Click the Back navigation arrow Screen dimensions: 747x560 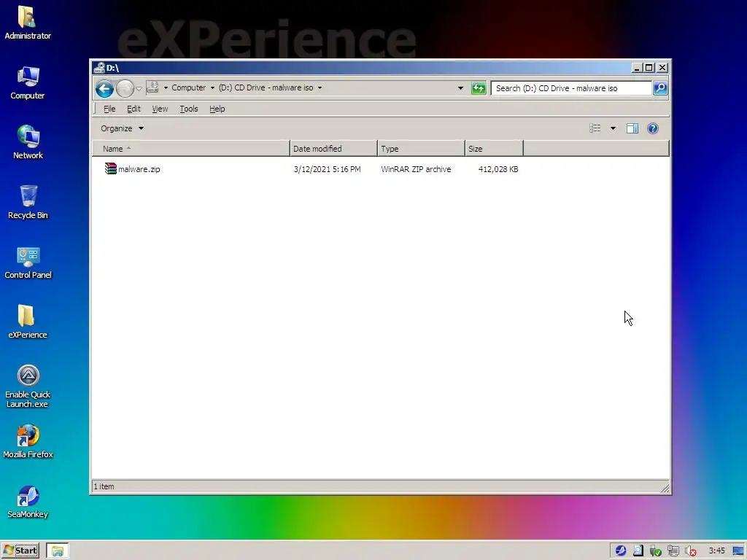[x=104, y=88]
